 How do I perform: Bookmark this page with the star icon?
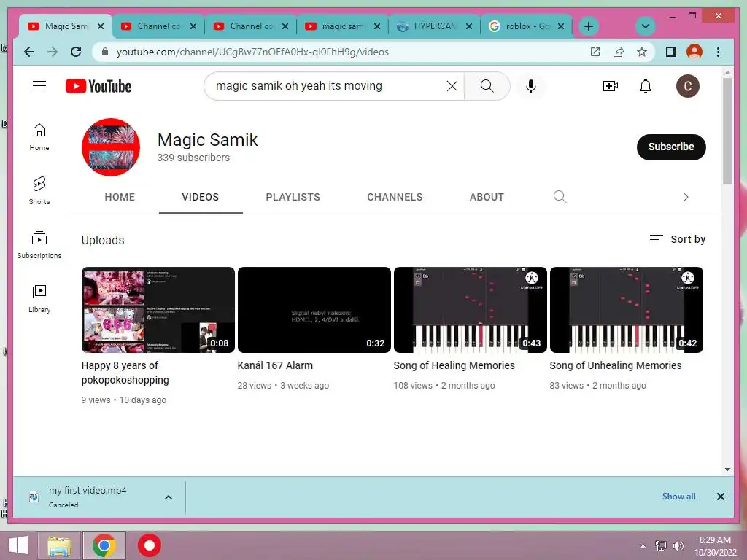point(642,52)
